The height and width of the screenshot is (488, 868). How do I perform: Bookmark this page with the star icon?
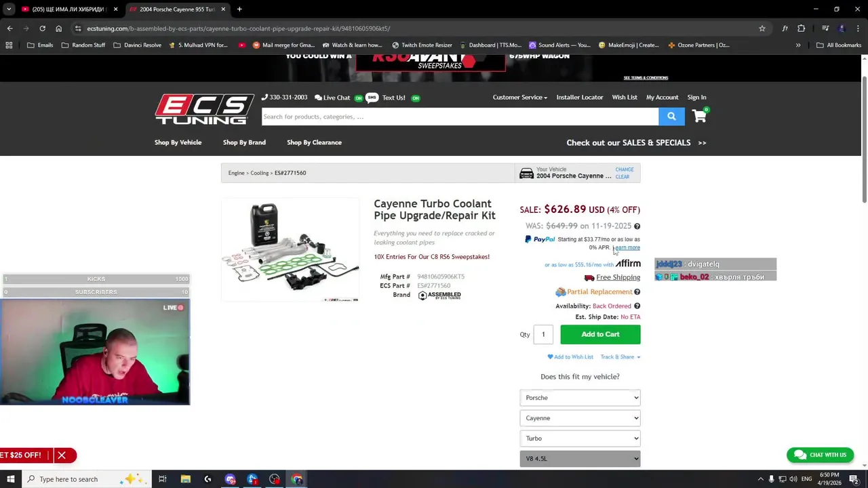click(x=762, y=28)
